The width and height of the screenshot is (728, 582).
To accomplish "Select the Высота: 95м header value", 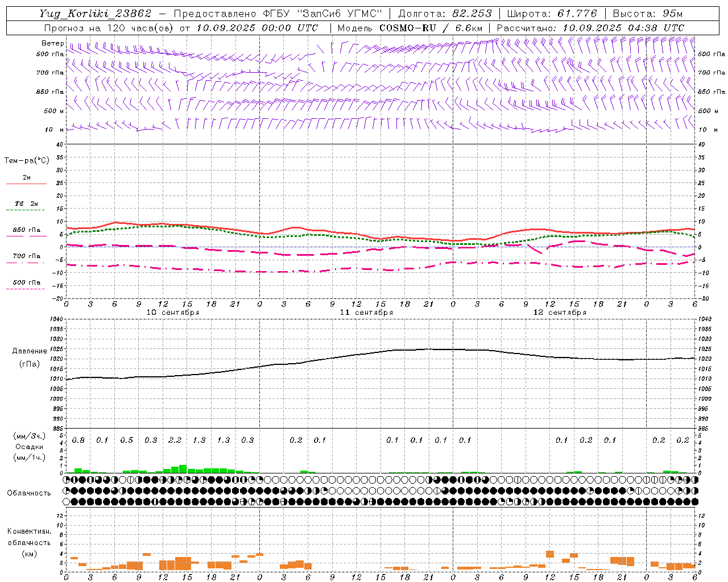I will pos(648,14).
